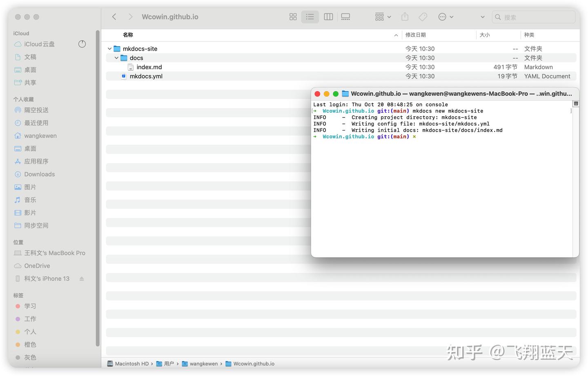This screenshot has height=376, width=588.
Task: Collapse the docs folder
Action: coord(116,58)
